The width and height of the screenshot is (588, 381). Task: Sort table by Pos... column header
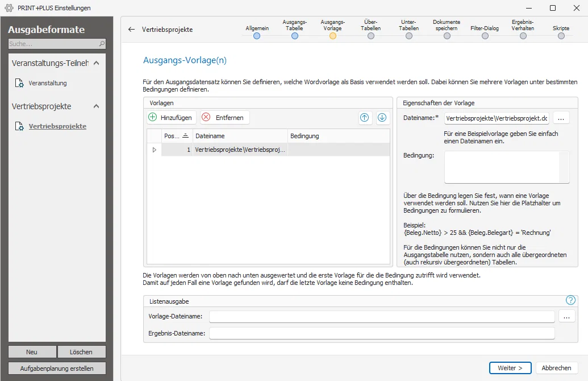point(177,136)
